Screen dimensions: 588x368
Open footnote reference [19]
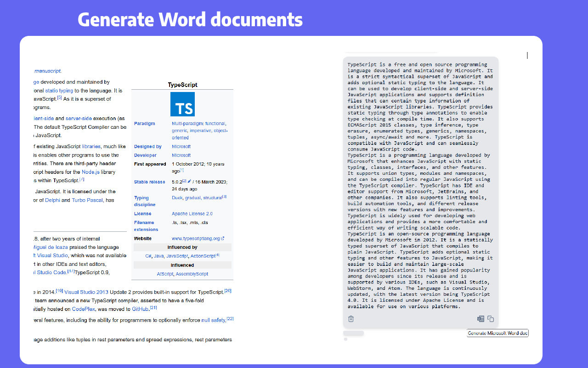(x=59, y=291)
